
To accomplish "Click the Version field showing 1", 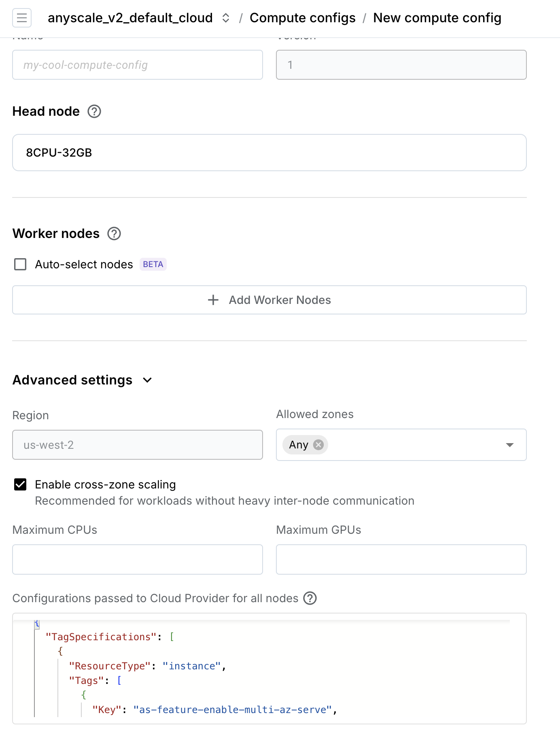I will tap(401, 65).
